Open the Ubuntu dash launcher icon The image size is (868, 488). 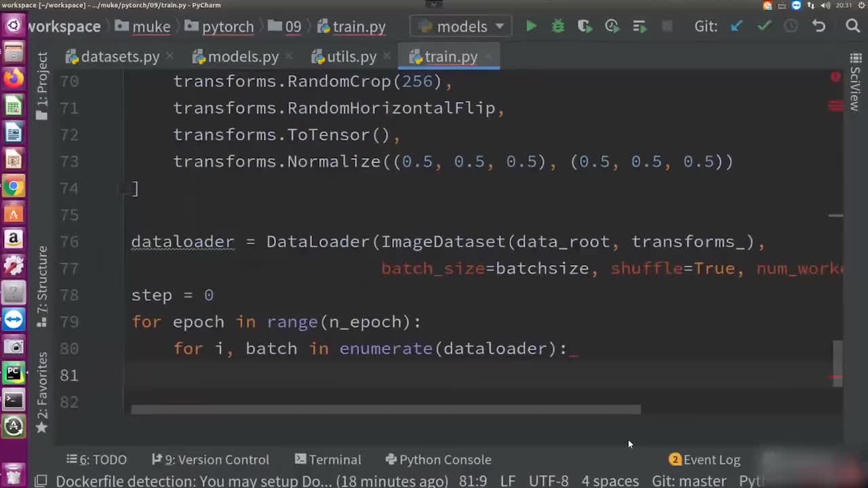(x=14, y=26)
